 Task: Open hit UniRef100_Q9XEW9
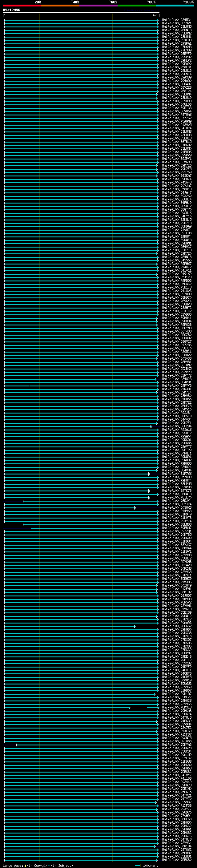(x=176, y=40)
